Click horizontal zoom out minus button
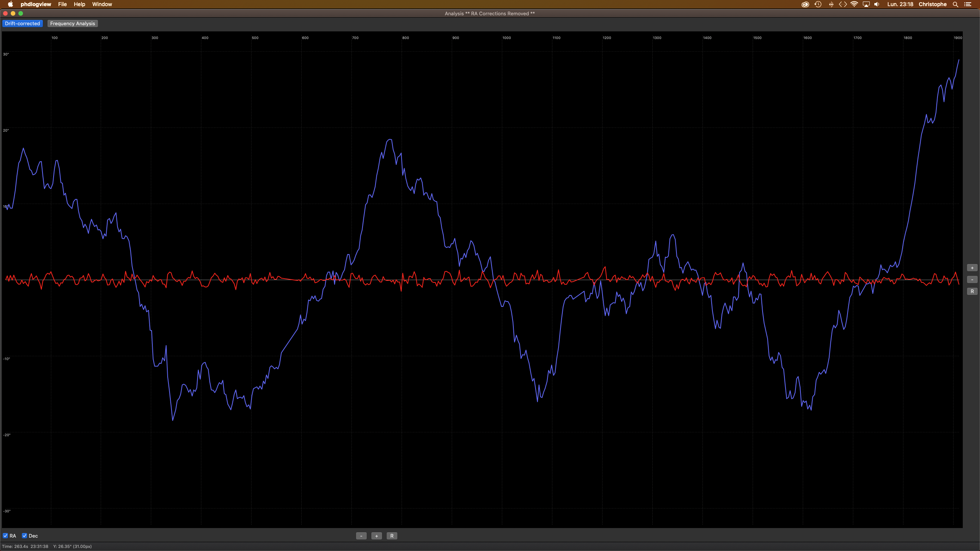This screenshot has width=980, height=551. tap(361, 536)
